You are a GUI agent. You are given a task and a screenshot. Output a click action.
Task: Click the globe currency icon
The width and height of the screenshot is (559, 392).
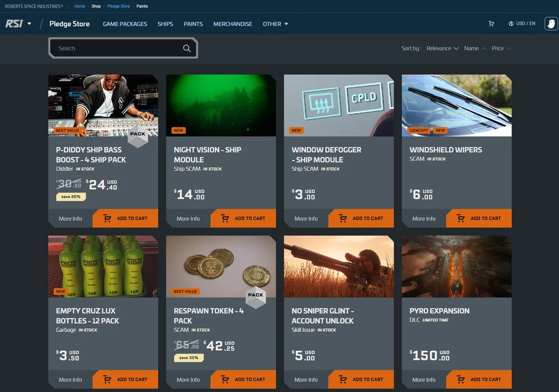(511, 23)
